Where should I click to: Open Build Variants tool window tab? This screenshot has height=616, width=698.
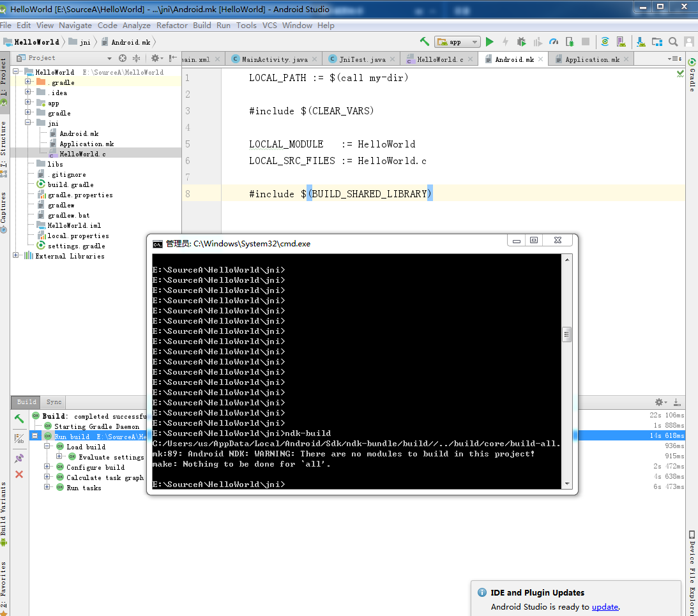(x=4, y=514)
